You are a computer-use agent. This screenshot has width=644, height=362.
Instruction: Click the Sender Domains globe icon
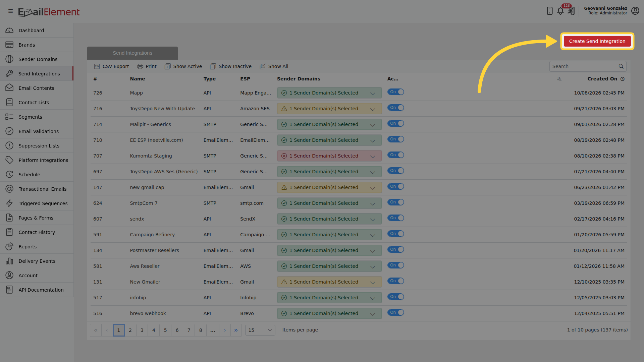[x=9, y=59]
